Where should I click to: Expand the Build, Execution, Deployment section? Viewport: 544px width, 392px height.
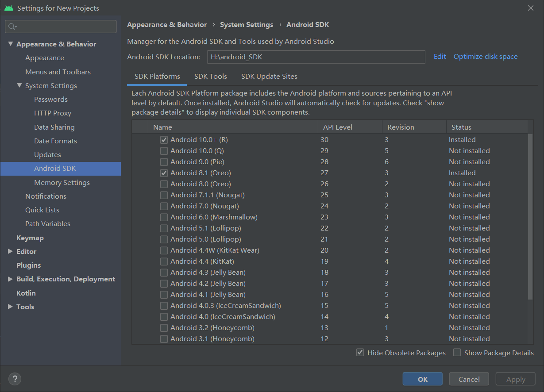coord(11,279)
